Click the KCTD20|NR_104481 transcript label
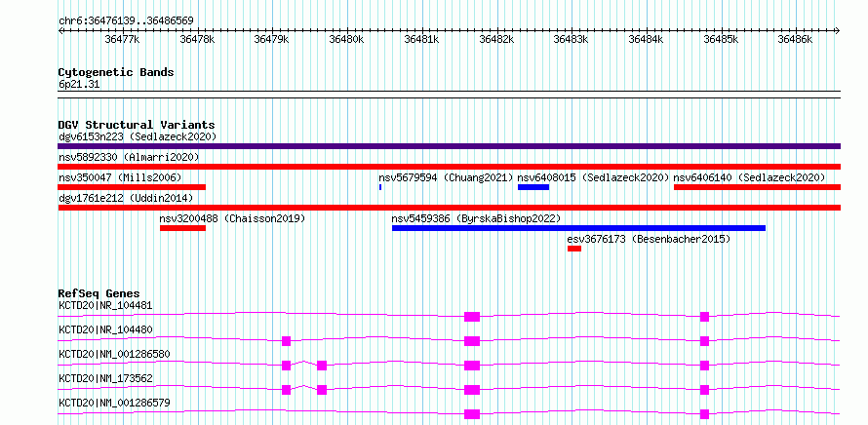 (x=105, y=305)
